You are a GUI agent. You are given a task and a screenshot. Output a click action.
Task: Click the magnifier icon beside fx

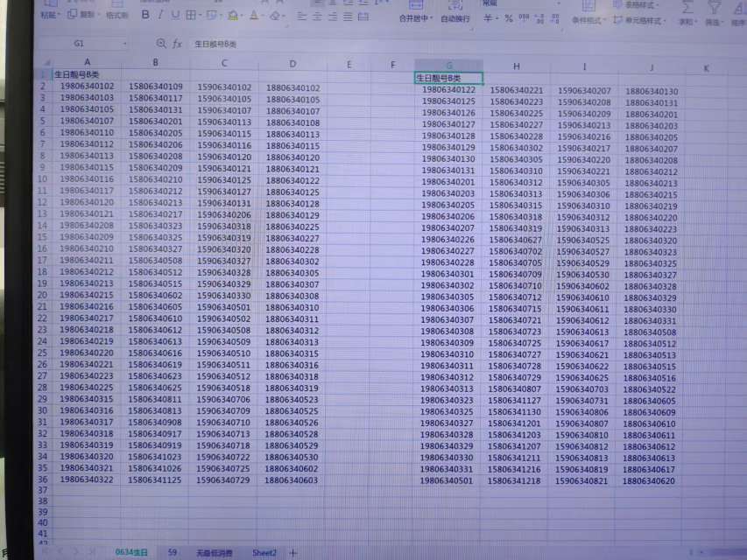coord(160,43)
